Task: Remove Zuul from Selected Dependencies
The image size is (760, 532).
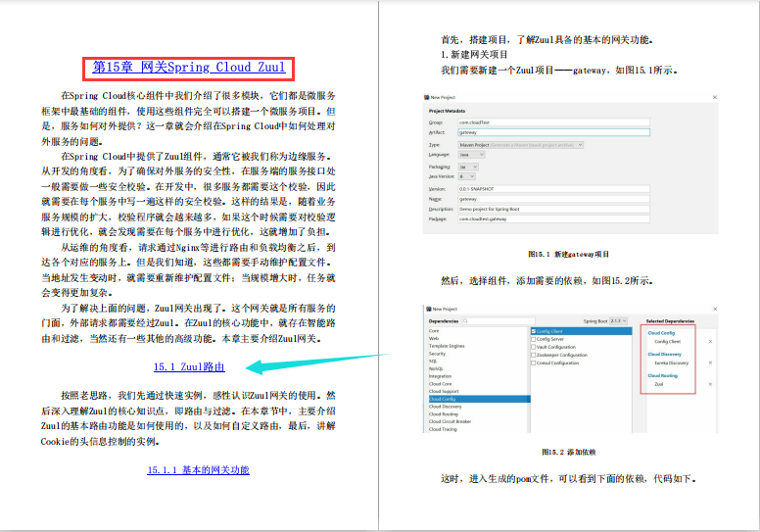Action: tap(711, 385)
